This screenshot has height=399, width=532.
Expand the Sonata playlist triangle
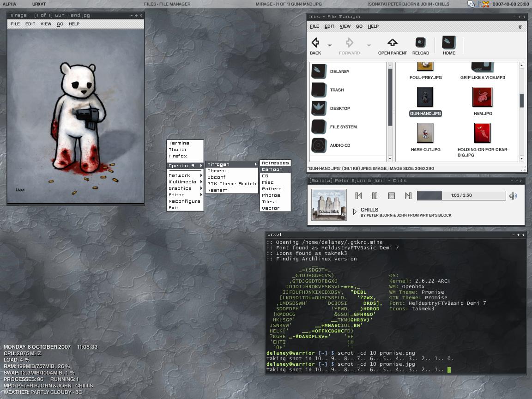[355, 212]
